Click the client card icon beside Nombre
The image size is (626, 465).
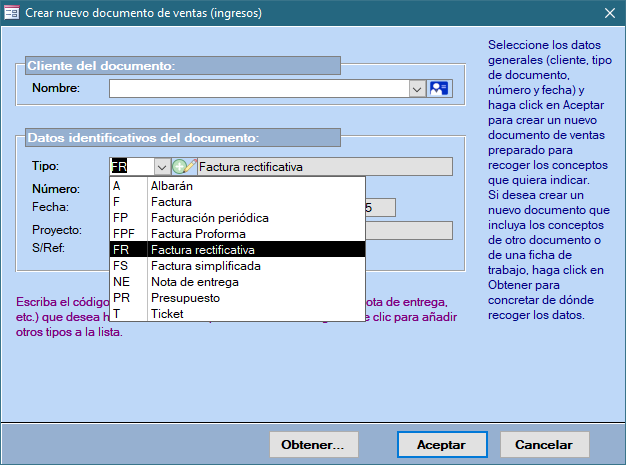(x=439, y=88)
